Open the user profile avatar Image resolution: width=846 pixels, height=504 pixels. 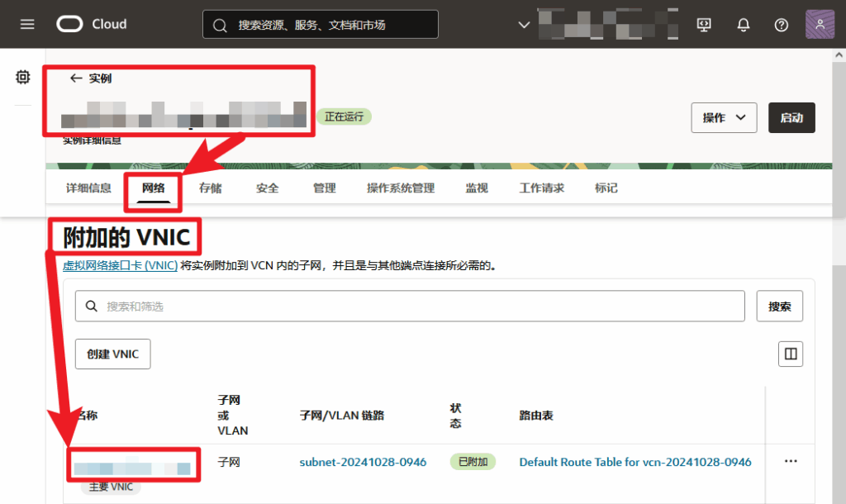(x=820, y=24)
